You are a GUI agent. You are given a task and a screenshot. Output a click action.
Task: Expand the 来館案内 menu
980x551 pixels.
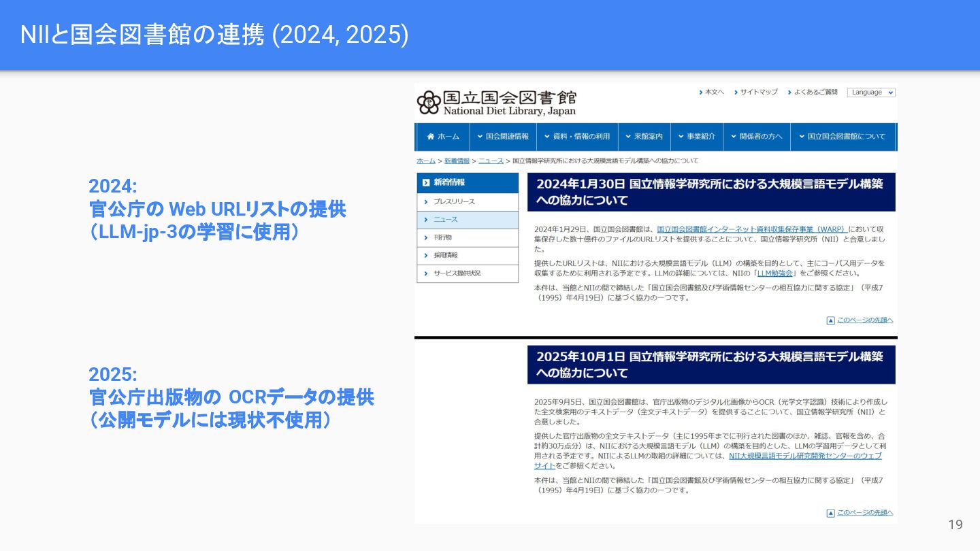pos(644,137)
